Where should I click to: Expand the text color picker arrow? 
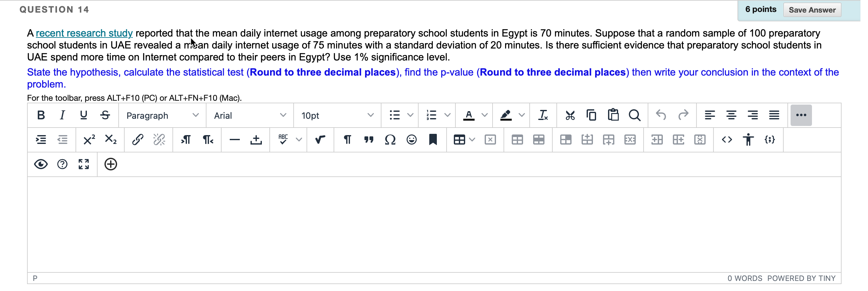click(x=485, y=115)
